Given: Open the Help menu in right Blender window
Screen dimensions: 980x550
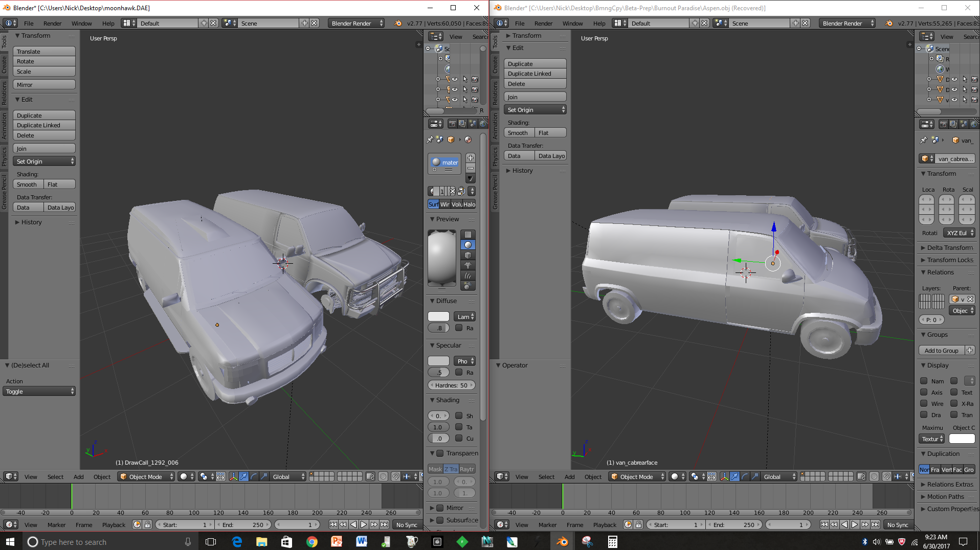Looking at the screenshot, I should 599,23.
